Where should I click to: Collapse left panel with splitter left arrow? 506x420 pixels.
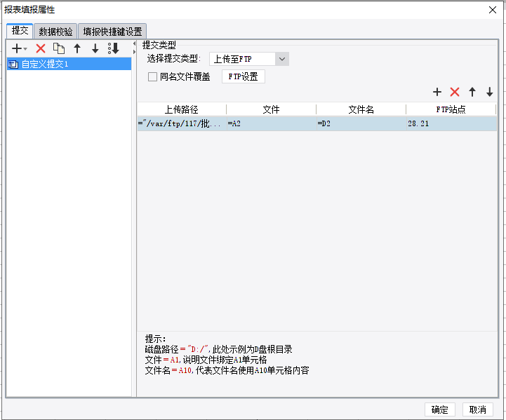(x=134, y=43)
